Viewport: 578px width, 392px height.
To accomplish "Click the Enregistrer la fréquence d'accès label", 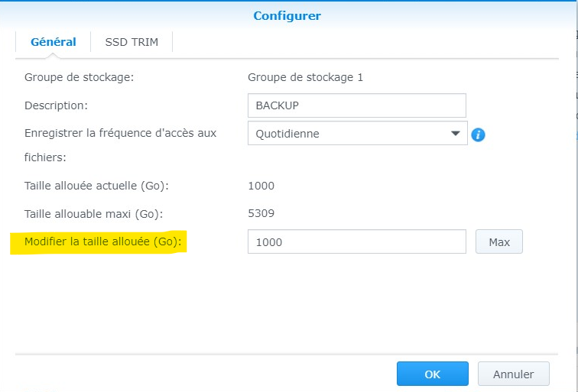I will click(x=120, y=145).
